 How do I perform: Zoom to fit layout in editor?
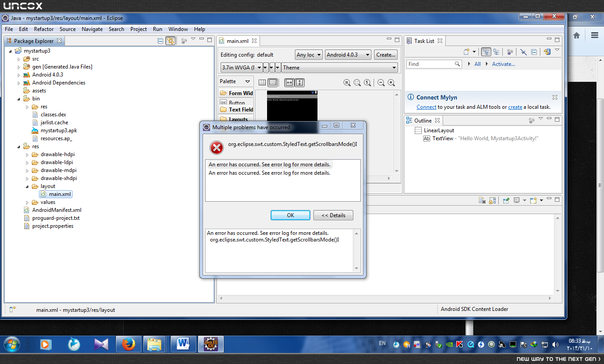coord(357,83)
